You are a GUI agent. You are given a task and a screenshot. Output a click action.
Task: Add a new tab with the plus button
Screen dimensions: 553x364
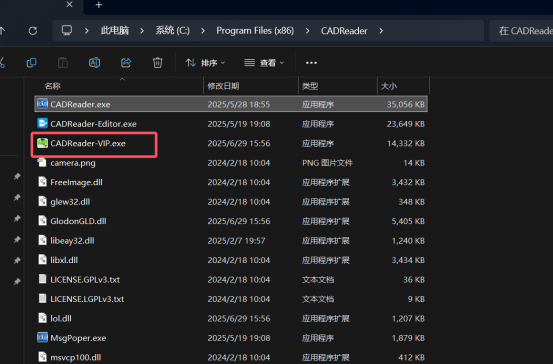99,5
